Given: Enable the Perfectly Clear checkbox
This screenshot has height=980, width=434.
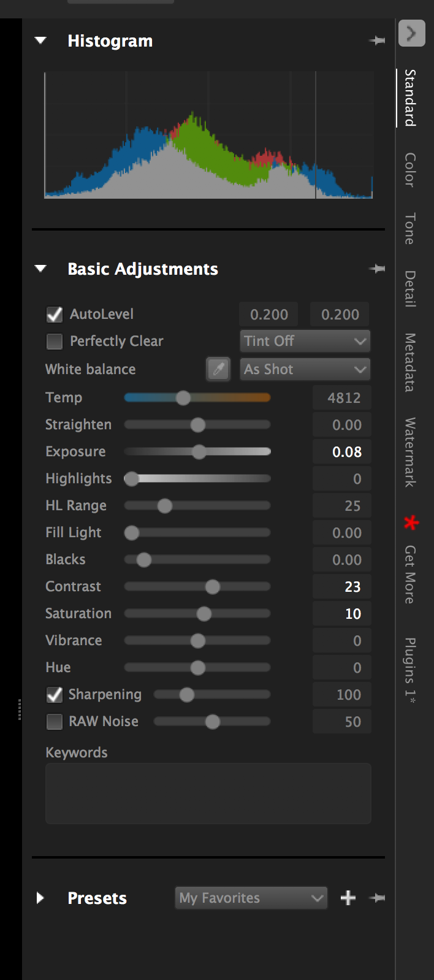Looking at the screenshot, I should 55,342.
